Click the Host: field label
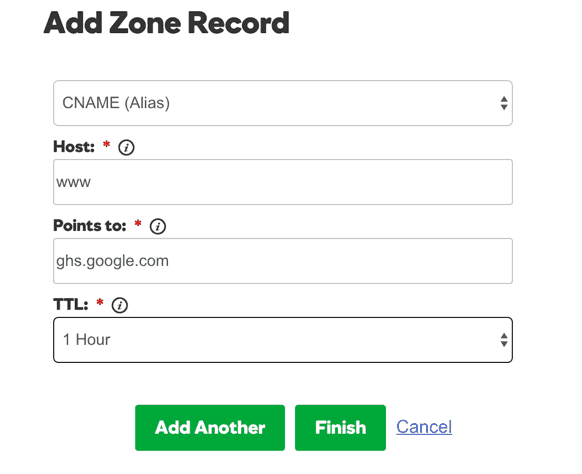This screenshot has width=582, height=474. coord(74,147)
